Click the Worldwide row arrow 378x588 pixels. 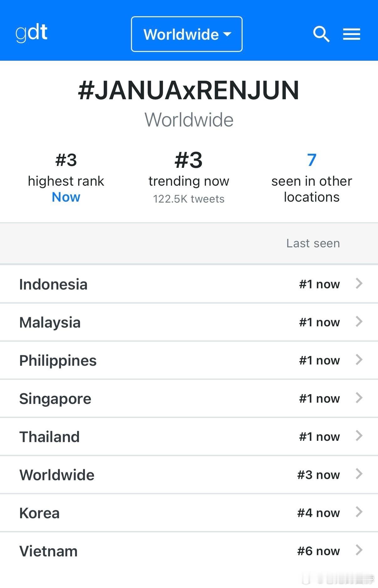[x=359, y=474]
